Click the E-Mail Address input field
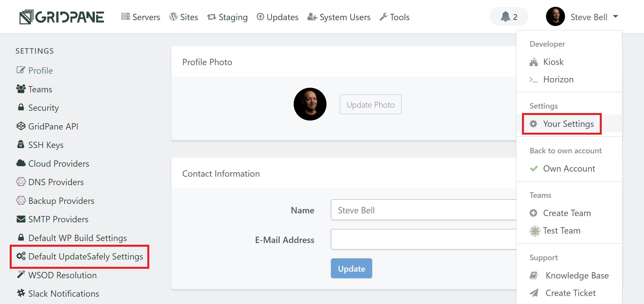The width and height of the screenshot is (644, 304). 423,239
